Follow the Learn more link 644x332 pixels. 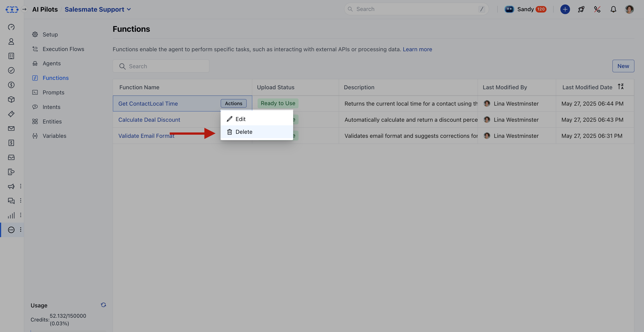click(417, 49)
